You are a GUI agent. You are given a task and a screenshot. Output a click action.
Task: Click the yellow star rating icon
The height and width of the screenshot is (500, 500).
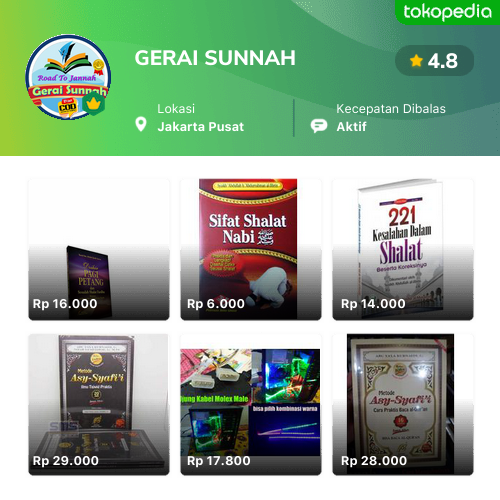[416, 61]
